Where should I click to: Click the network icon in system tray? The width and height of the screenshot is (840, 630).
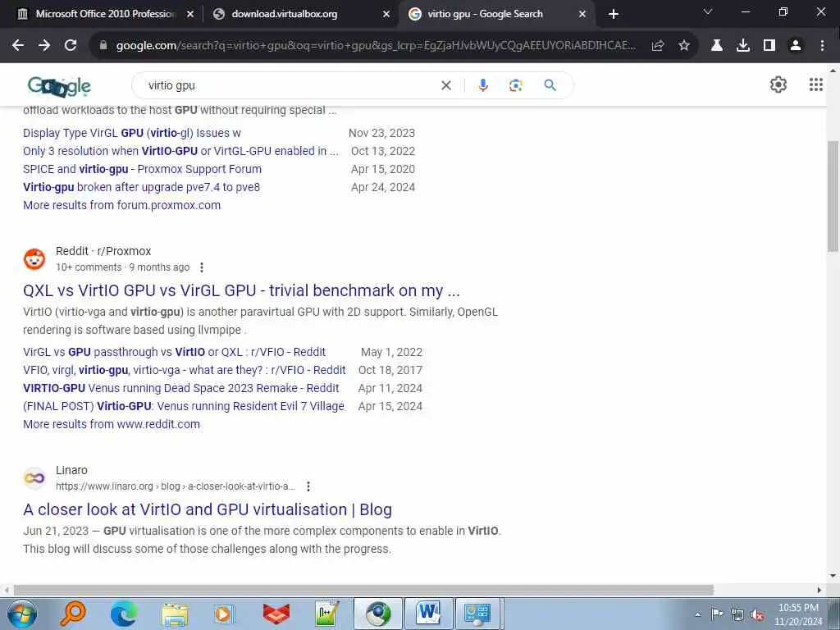tap(737, 615)
